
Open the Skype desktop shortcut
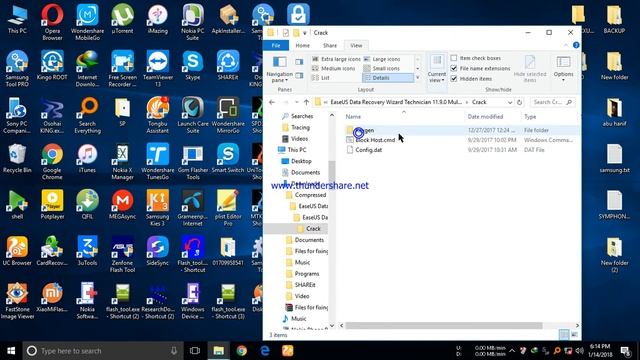193,65
